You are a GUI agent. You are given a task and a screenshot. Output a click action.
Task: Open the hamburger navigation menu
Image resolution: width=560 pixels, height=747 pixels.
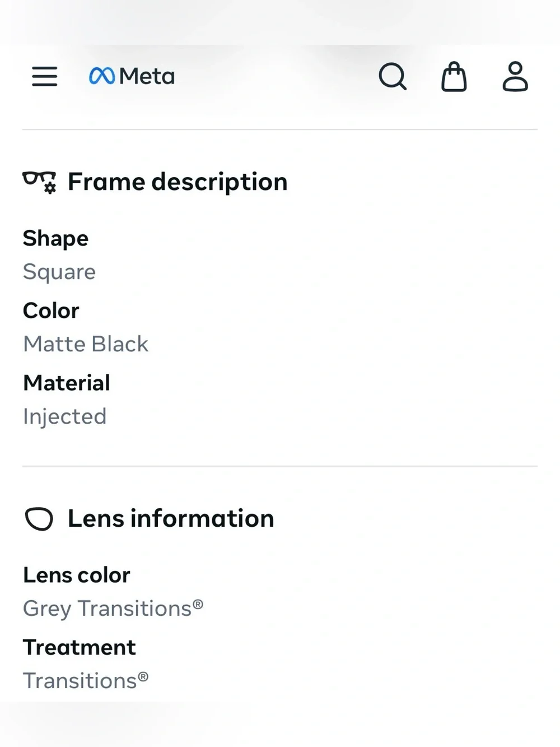45,76
